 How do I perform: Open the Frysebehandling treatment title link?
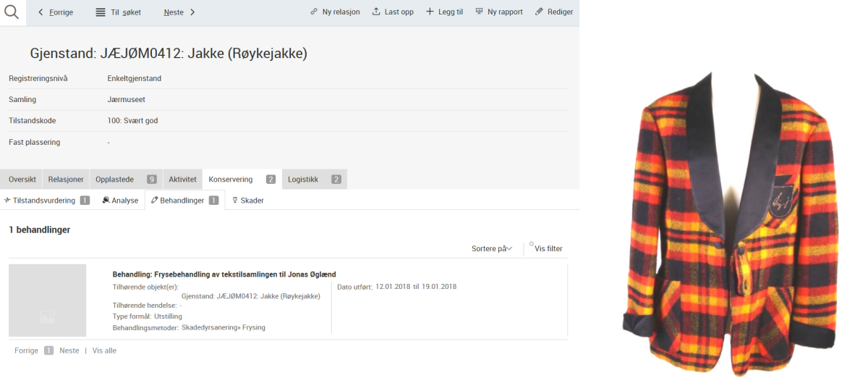pyautogui.click(x=224, y=274)
